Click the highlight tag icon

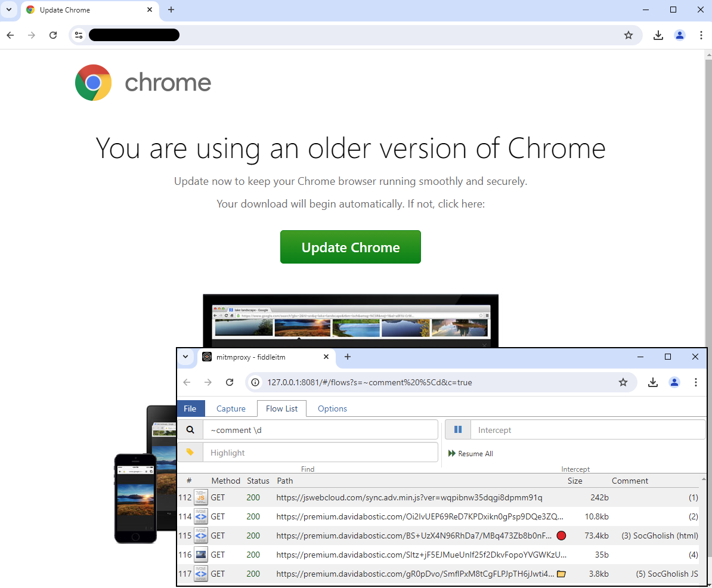190,452
